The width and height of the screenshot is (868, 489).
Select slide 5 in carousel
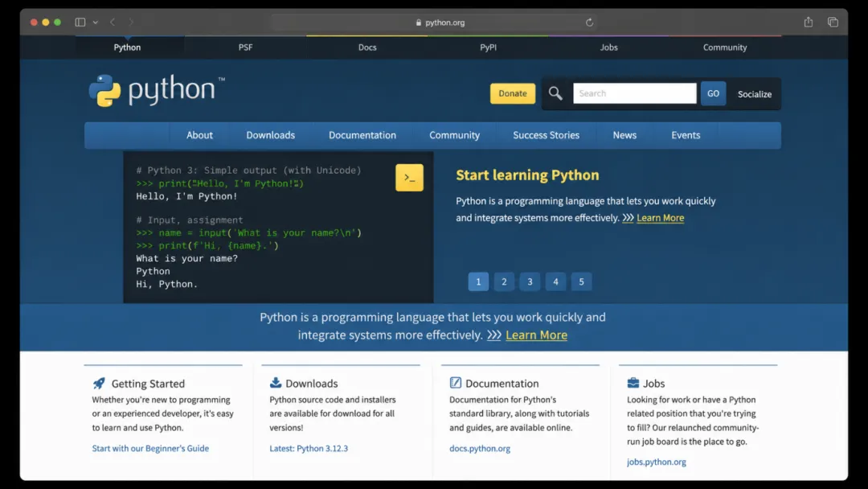point(581,281)
